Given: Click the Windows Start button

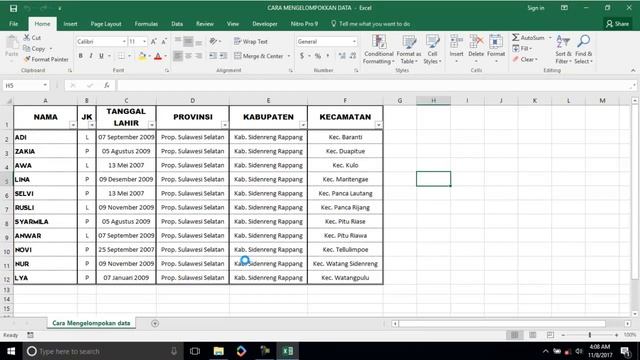Looking at the screenshot, I should pos(11,351).
